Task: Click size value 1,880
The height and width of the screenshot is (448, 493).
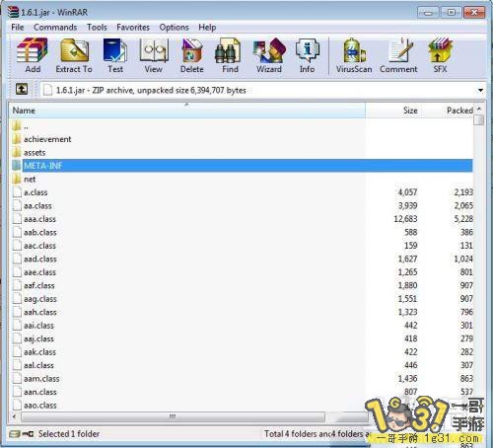Action: tap(407, 285)
